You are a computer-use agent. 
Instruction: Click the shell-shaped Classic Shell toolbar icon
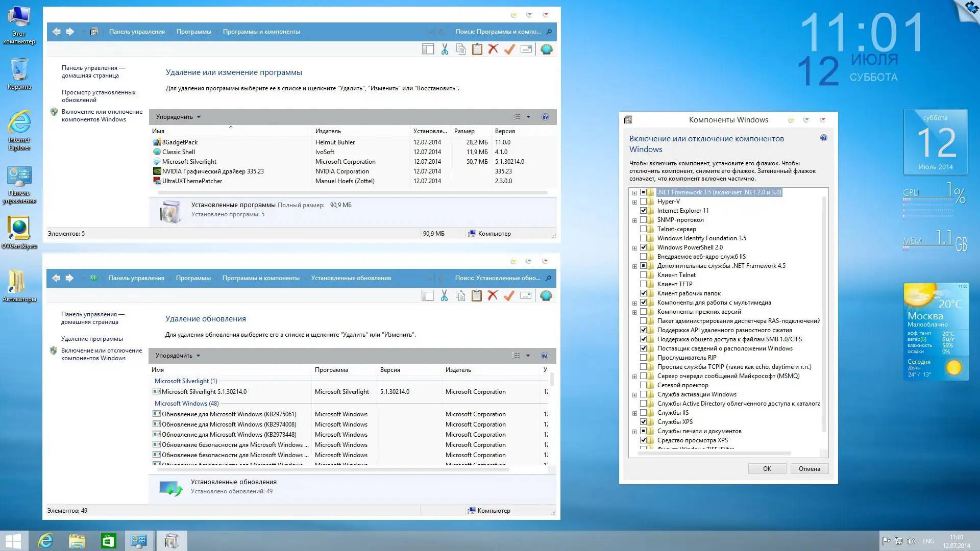coord(547,49)
